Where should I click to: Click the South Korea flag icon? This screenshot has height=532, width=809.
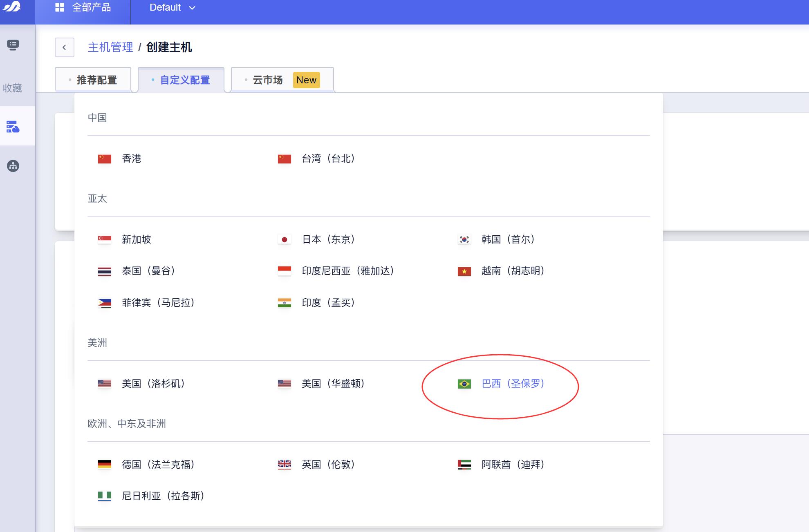tap(464, 239)
